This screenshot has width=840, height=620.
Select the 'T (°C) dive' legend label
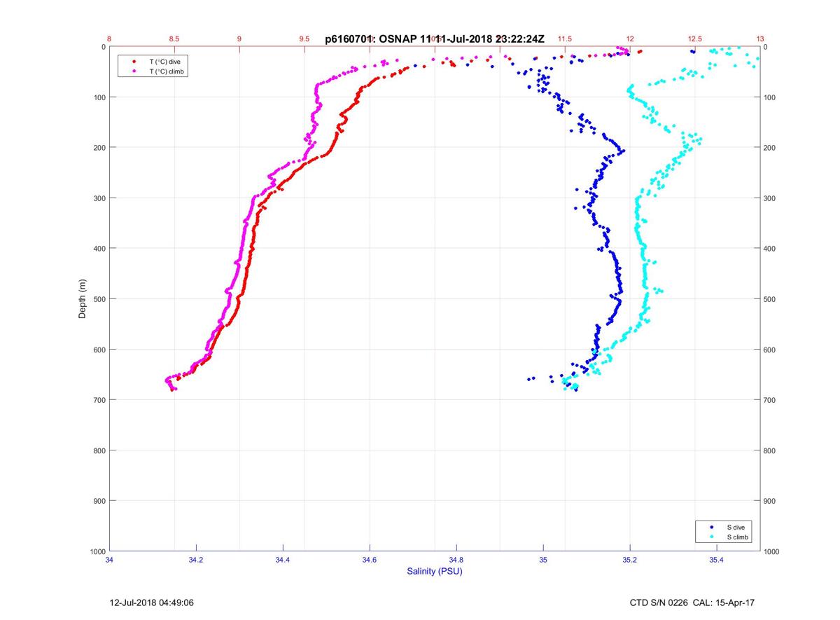click(x=164, y=62)
